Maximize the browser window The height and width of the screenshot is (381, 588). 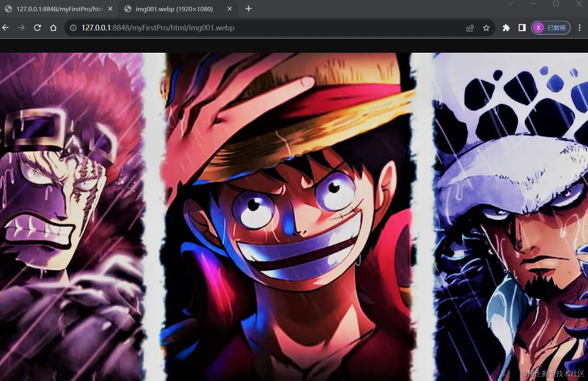pyautogui.click(x=556, y=4)
